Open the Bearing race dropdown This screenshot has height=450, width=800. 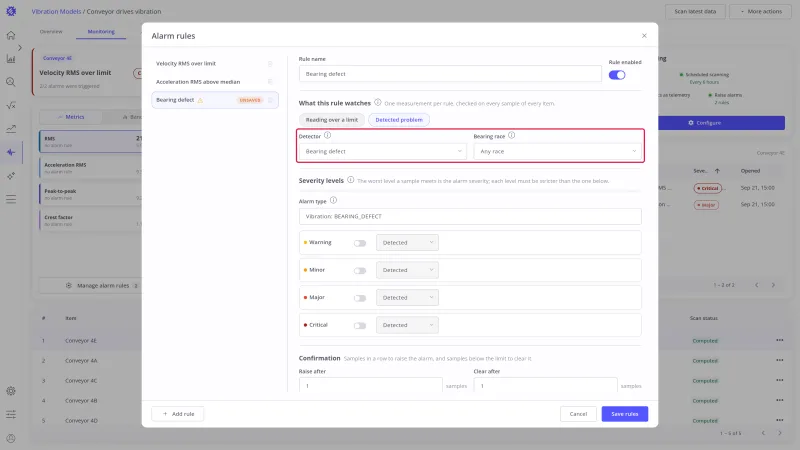pyautogui.click(x=557, y=152)
